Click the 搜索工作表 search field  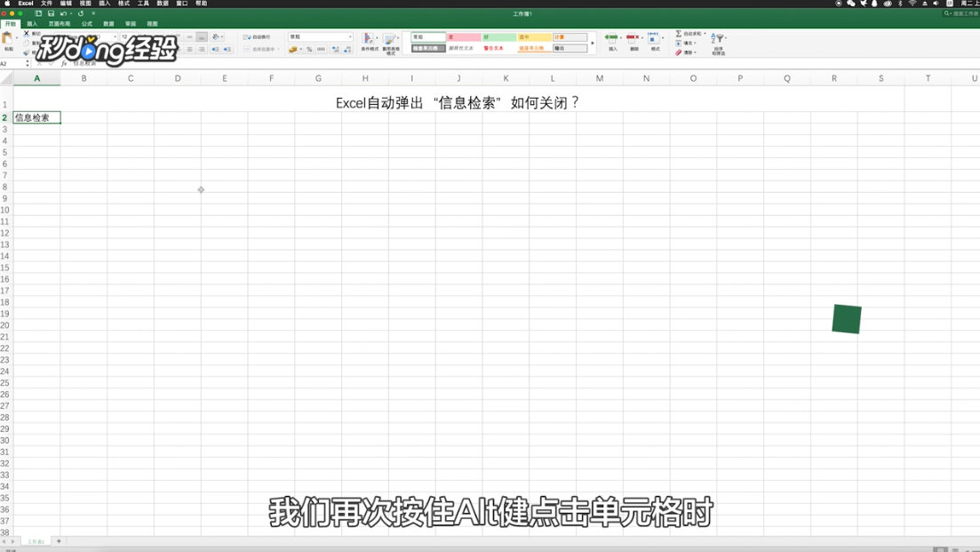[962, 13]
